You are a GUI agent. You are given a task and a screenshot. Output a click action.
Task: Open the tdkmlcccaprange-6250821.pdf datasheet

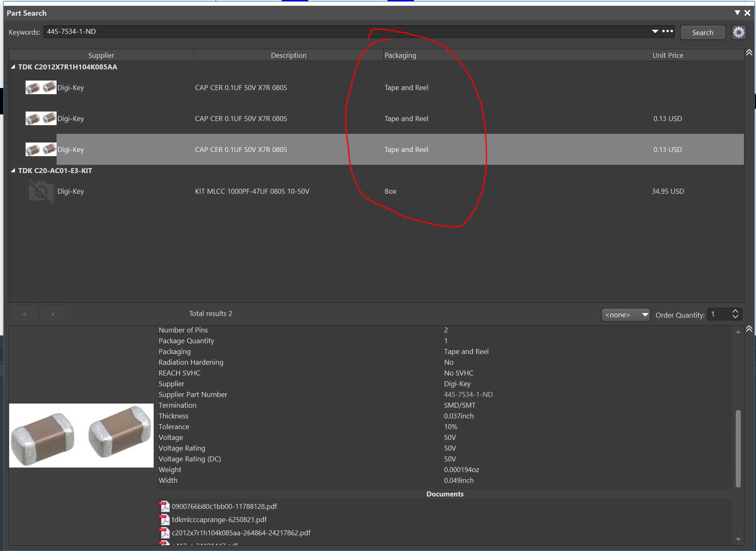pos(219,520)
